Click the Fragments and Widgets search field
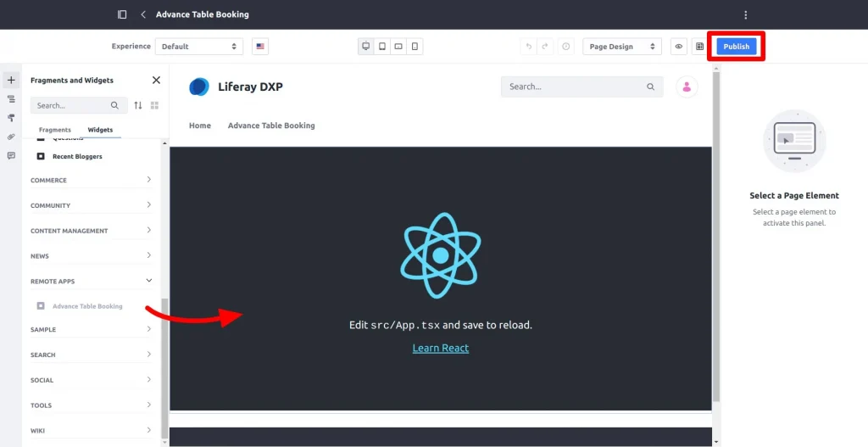The height and width of the screenshot is (447, 868). point(79,105)
